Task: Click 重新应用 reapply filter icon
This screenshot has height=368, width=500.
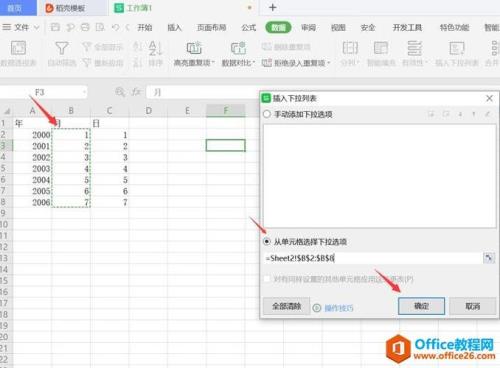Action: pyautogui.click(x=87, y=62)
